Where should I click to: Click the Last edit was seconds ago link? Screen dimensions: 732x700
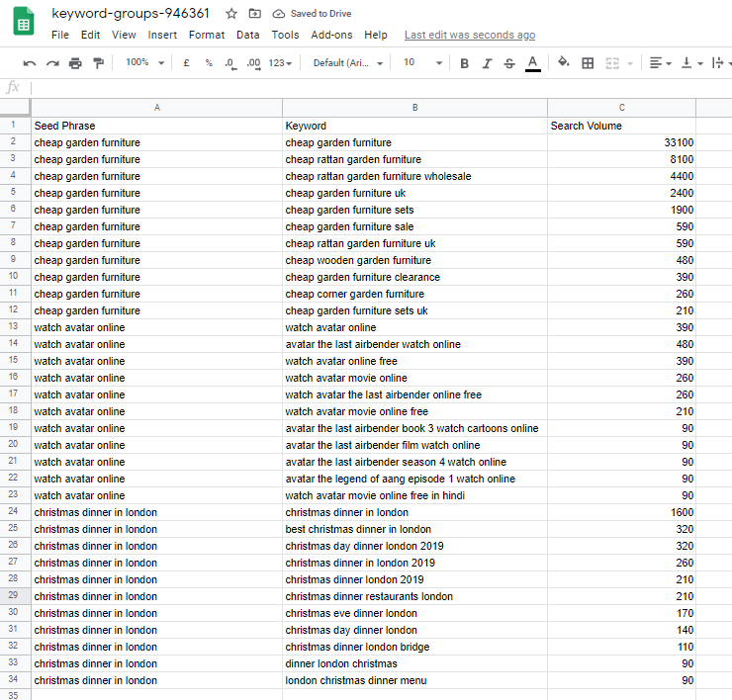470,35
